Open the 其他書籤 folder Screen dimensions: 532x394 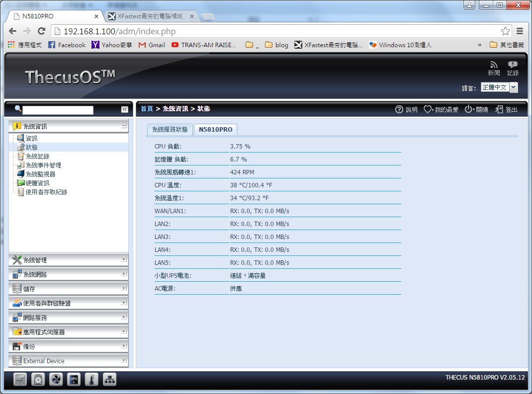click(507, 45)
